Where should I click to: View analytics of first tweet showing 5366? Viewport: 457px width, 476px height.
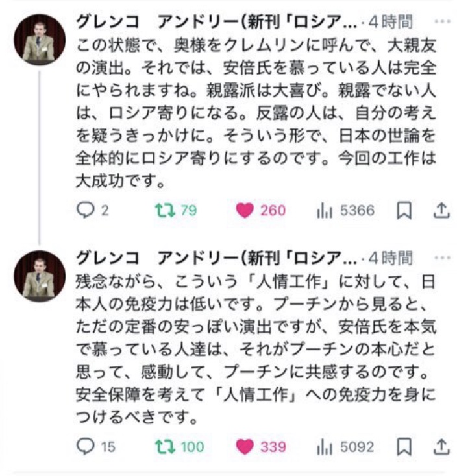coord(323,211)
